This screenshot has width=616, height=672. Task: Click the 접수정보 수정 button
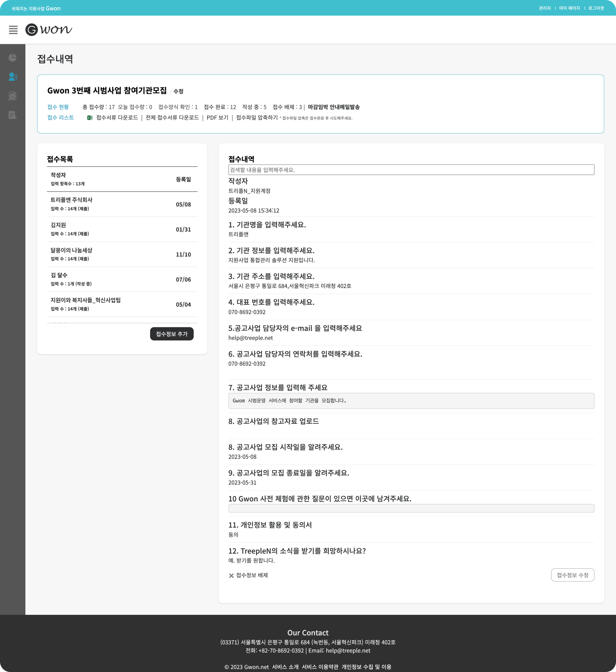[x=572, y=575]
